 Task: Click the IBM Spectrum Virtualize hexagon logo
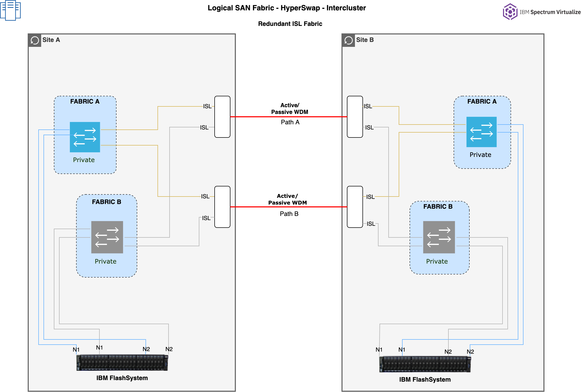point(510,12)
